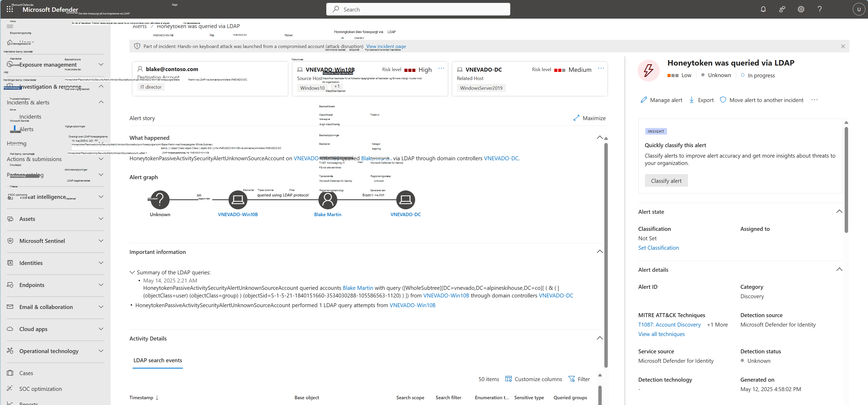Open the View incident page link

tap(386, 46)
